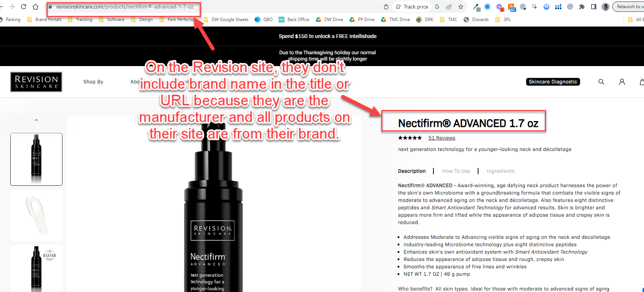This screenshot has height=292, width=644.
Task: Click the forward navigation arrow
Action: click(12, 7)
